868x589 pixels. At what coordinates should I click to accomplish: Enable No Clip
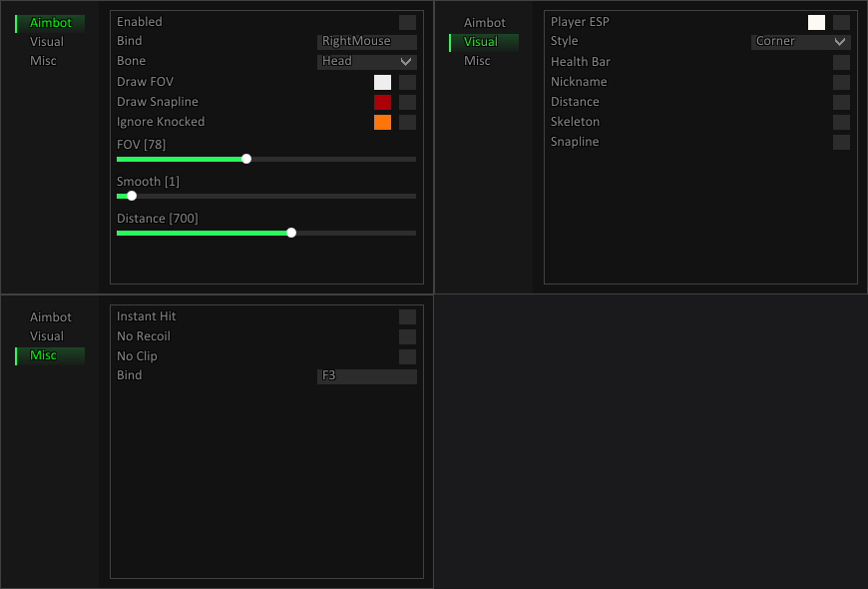[x=407, y=356]
